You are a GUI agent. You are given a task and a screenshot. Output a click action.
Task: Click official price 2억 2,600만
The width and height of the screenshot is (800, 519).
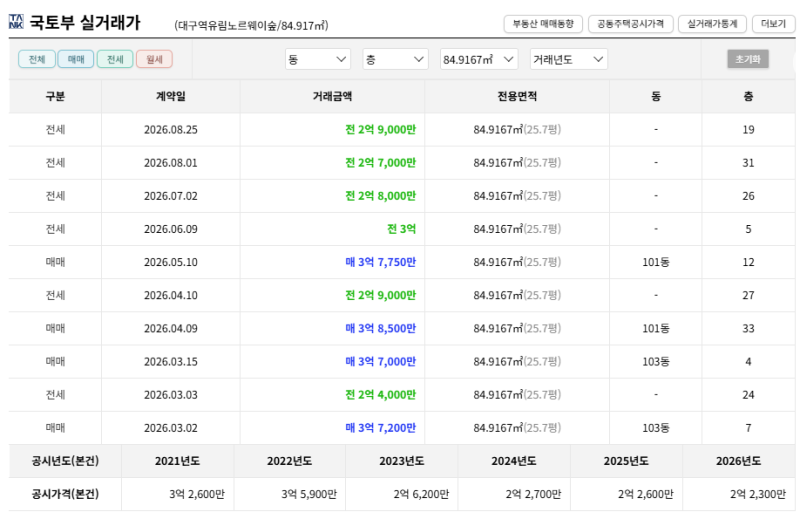pyautogui.click(x=646, y=495)
